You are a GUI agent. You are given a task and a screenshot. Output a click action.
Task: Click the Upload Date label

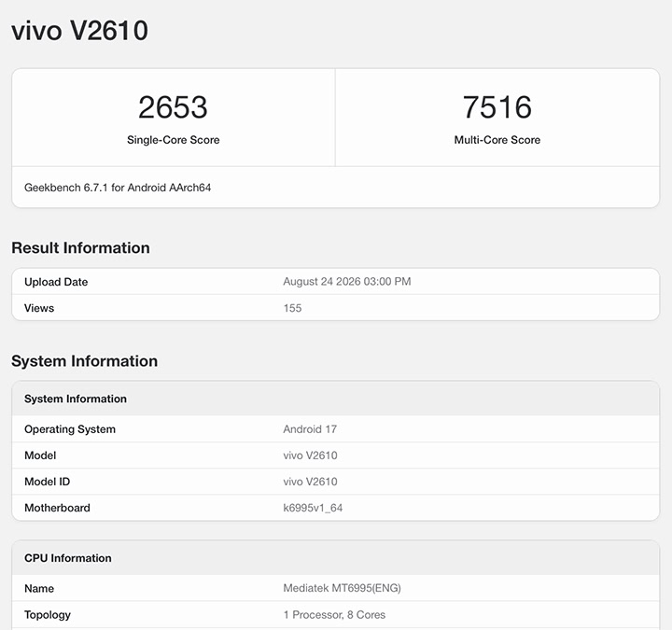pos(56,282)
